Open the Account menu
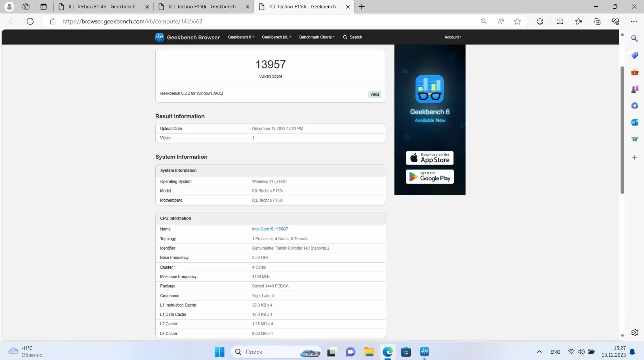This screenshot has width=644, height=360. click(x=453, y=37)
